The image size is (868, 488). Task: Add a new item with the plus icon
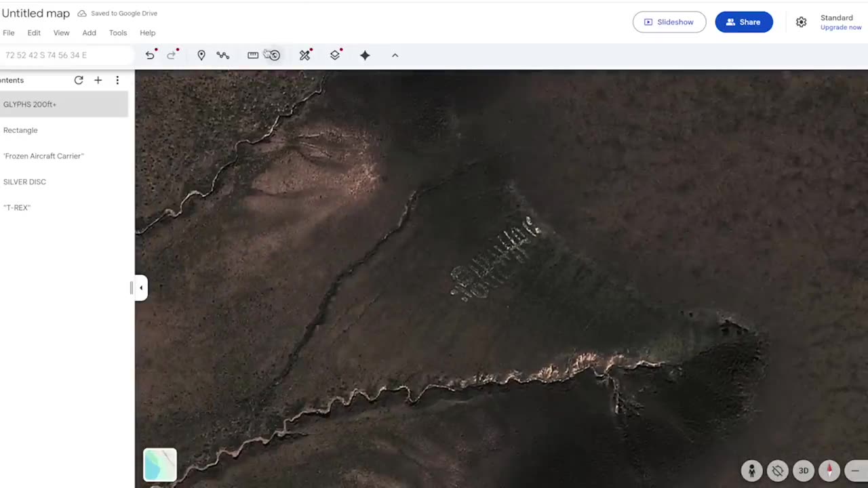tap(98, 80)
